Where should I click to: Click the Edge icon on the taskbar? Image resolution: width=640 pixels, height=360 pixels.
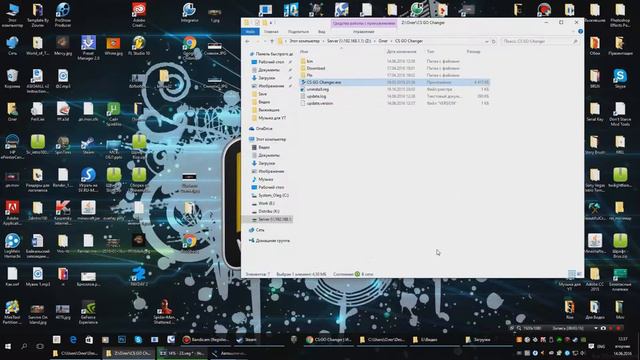point(73,340)
